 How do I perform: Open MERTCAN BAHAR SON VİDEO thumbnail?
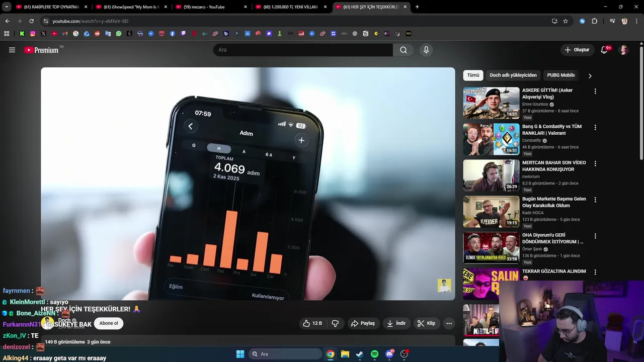pos(491,175)
